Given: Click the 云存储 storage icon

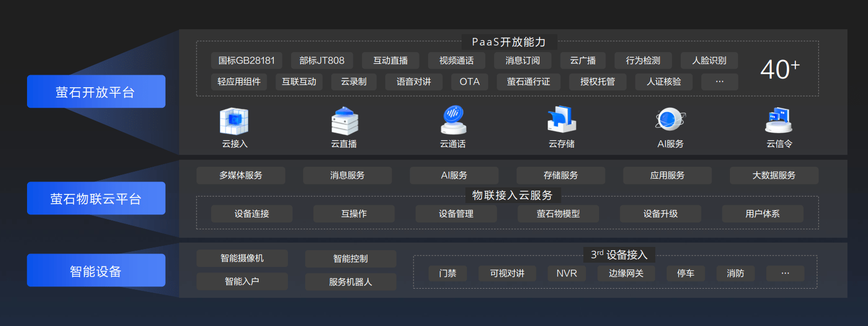Looking at the screenshot, I should (562, 120).
